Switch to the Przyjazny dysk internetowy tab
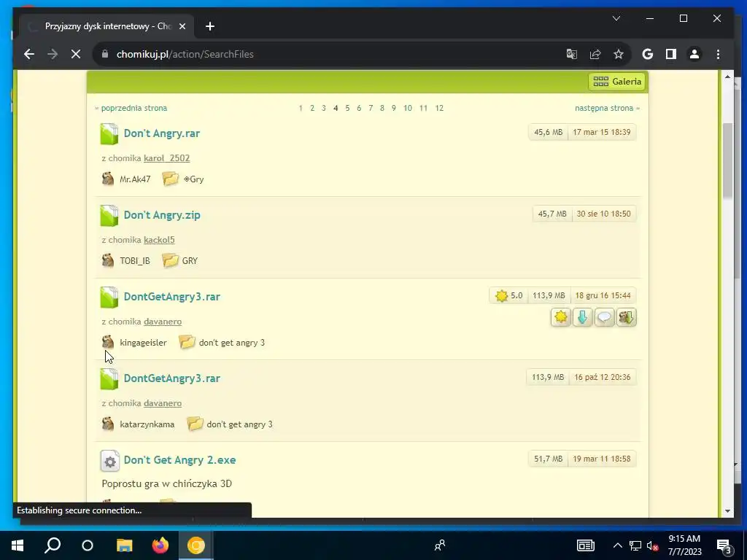The width and height of the screenshot is (747, 560). pyautogui.click(x=107, y=26)
